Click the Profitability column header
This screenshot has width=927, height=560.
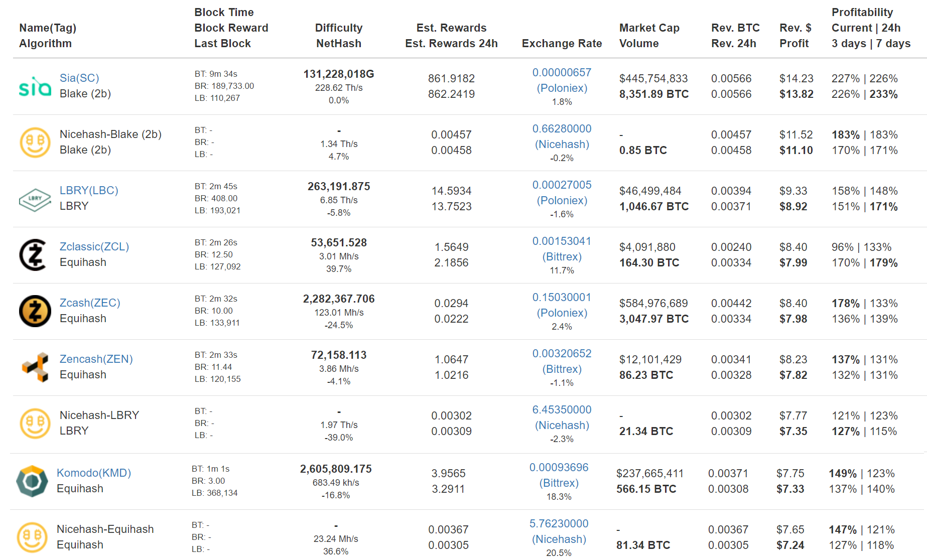tap(862, 13)
